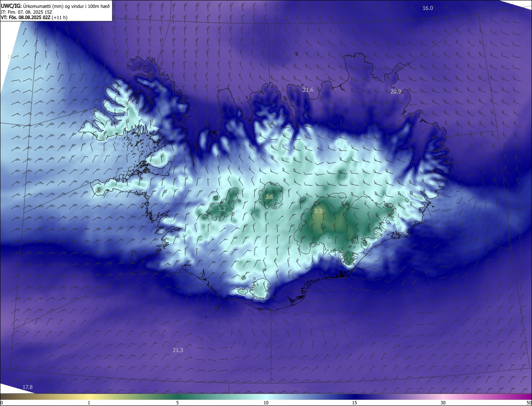
Task: Click the 17.8 value on the map
Action: [x=27, y=387]
